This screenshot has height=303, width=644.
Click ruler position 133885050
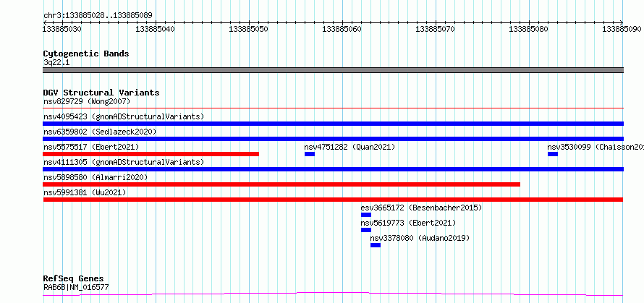click(x=248, y=29)
